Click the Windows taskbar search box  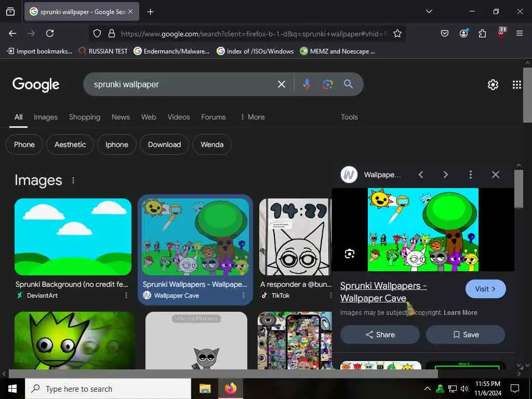(x=108, y=389)
